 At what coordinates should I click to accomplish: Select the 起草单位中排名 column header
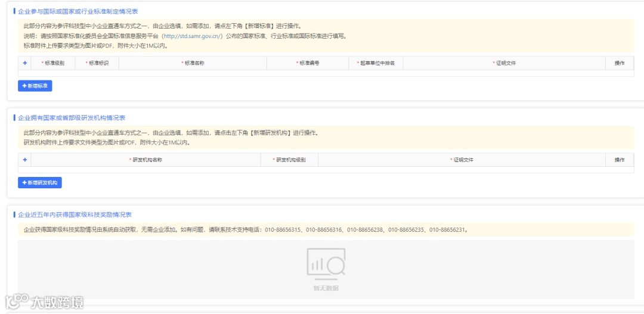tap(376, 63)
